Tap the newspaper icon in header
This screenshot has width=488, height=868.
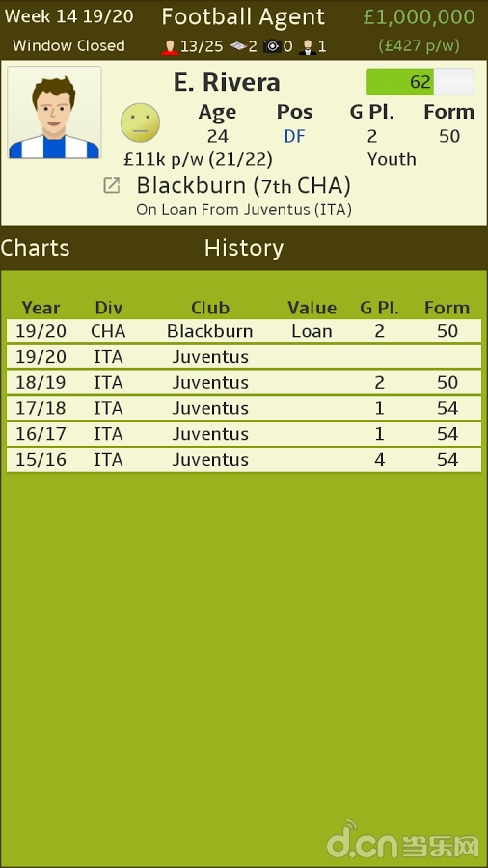(x=238, y=46)
